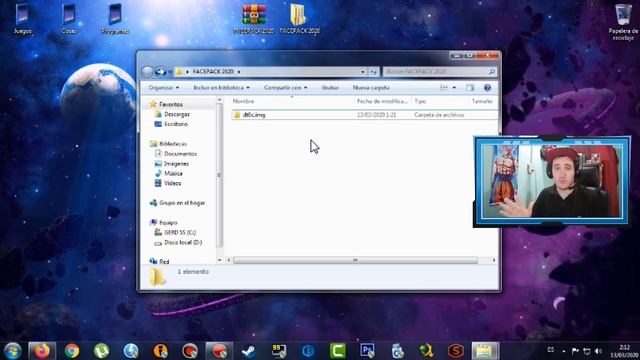Click the dt0c.img folder icon
640x360 pixels.
[237, 115]
